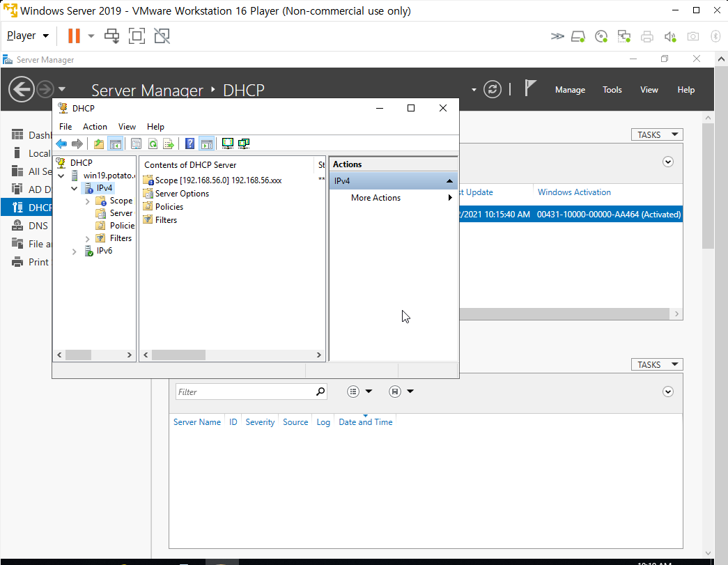The image size is (728, 565).
Task: Open the VMware Player menu
Action: (28, 36)
